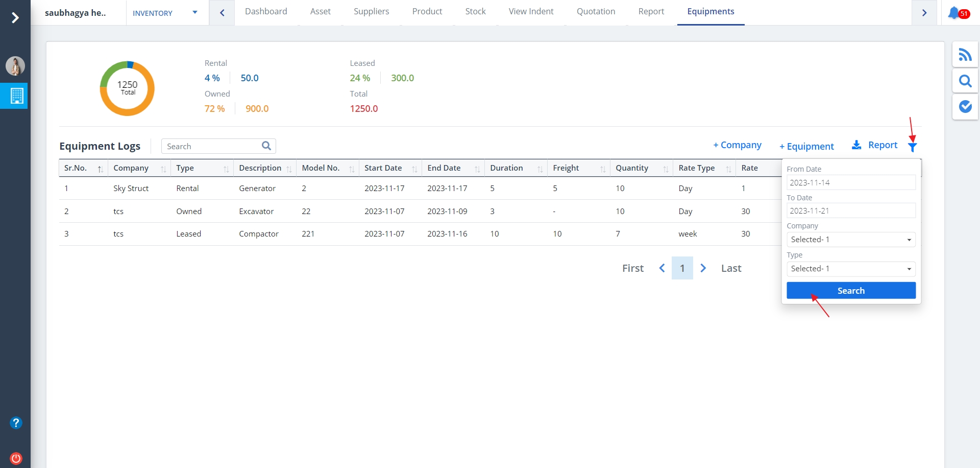Open the filter funnel icon

pos(913,147)
